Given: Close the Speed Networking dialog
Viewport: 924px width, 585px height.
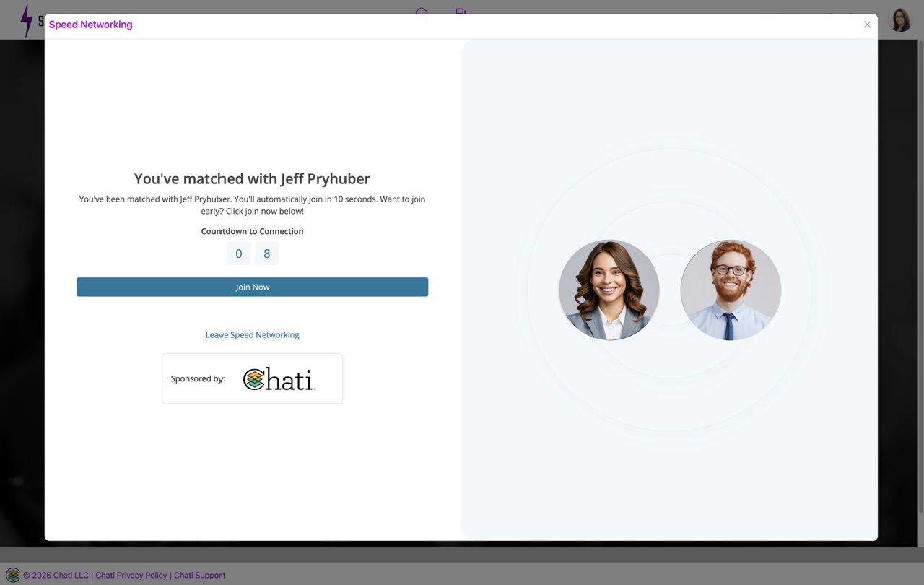Looking at the screenshot, I should pos(867,25).
